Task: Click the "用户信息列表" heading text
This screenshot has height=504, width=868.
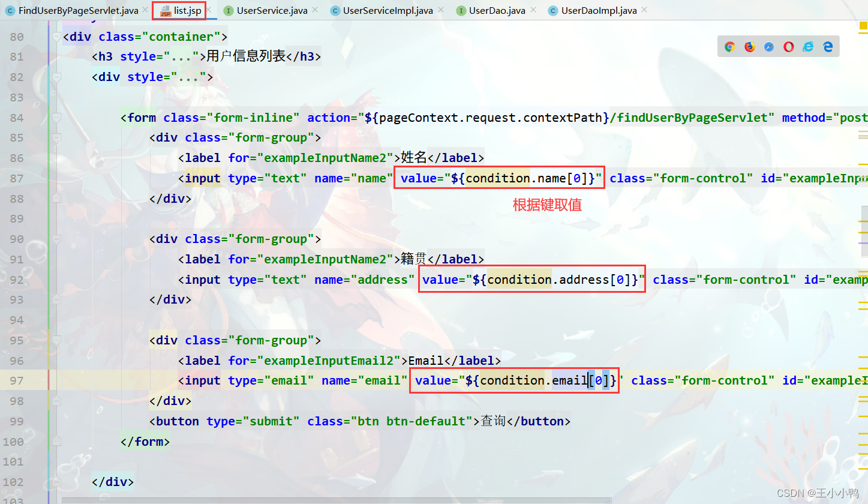Action: pos(246,56)
